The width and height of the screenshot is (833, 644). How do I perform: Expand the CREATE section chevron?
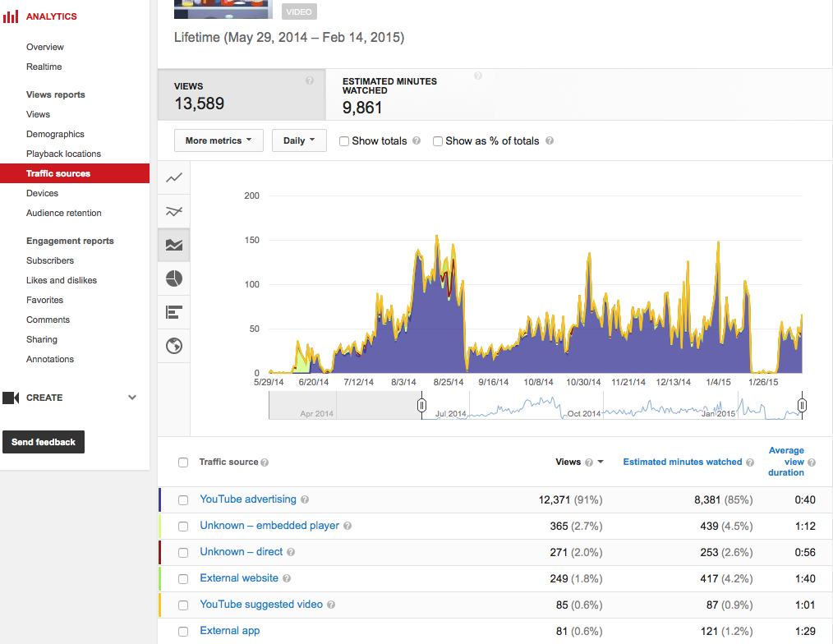pyautogui.click(x=132, y=398)
